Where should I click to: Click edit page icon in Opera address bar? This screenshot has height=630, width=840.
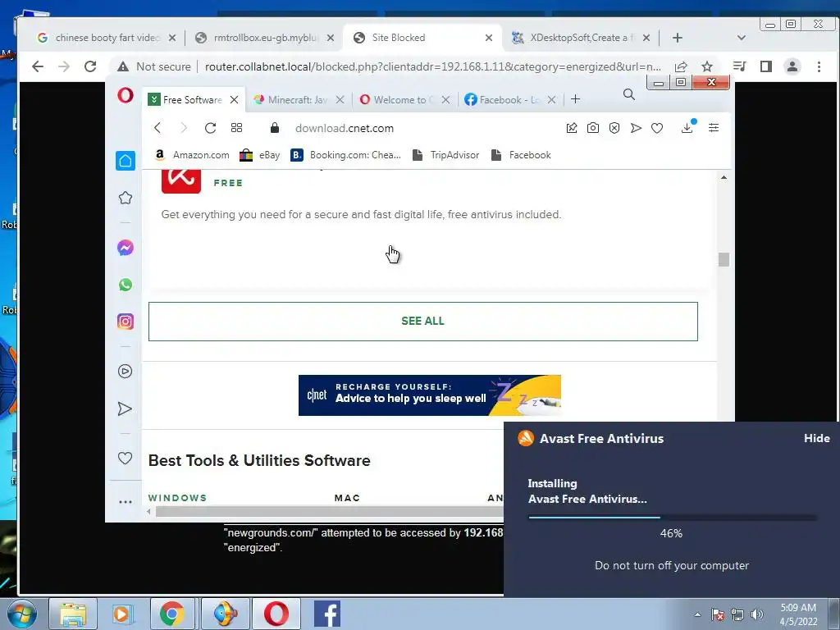[572, 127]
